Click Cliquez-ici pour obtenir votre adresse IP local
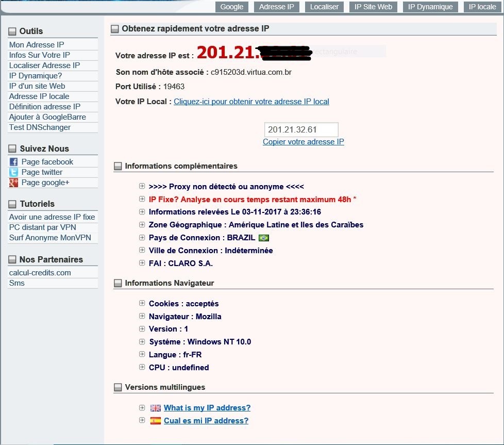The height and width of the screenshot is (445, 504). [x=251, y=101]
